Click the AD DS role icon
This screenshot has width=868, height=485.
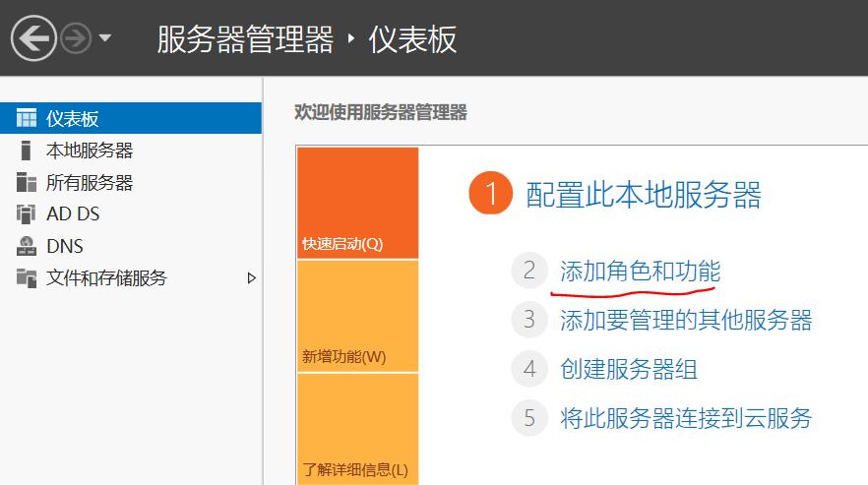pyautogui.click(x=26, y=213)
